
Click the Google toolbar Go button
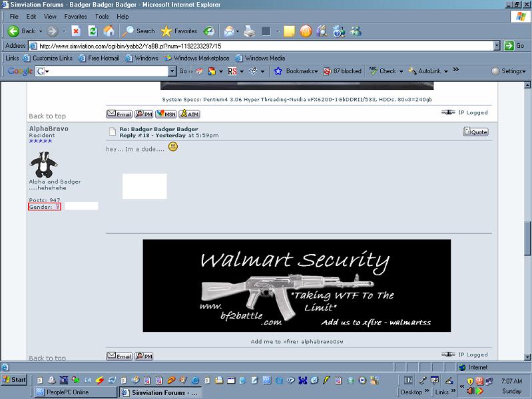pyautogui.click(x=183, y=71)
